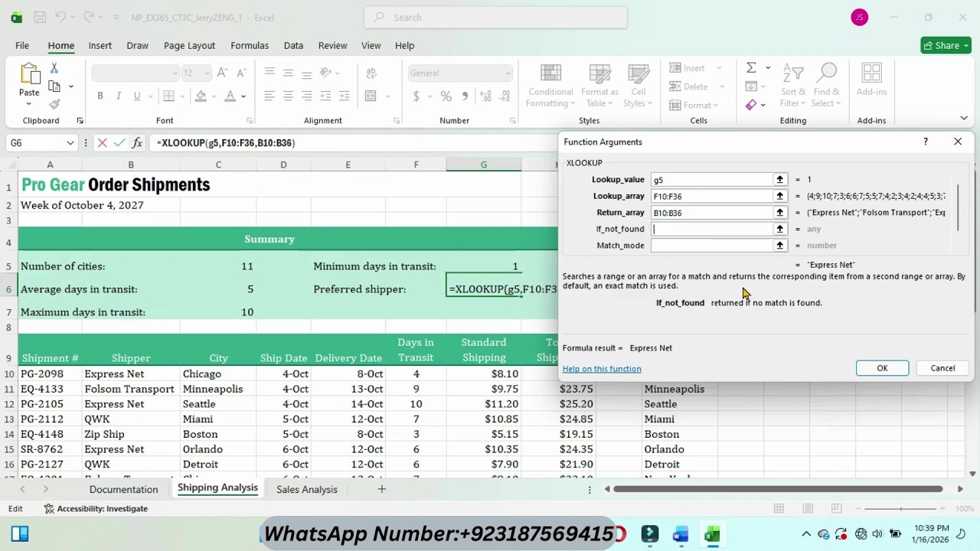Collapse the ribbon with the chevron
Viewport: 980px width, 551px height.
964,118
